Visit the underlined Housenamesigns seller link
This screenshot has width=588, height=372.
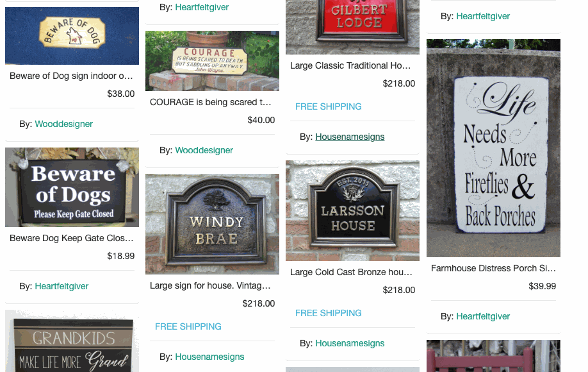tap(350, 137)
